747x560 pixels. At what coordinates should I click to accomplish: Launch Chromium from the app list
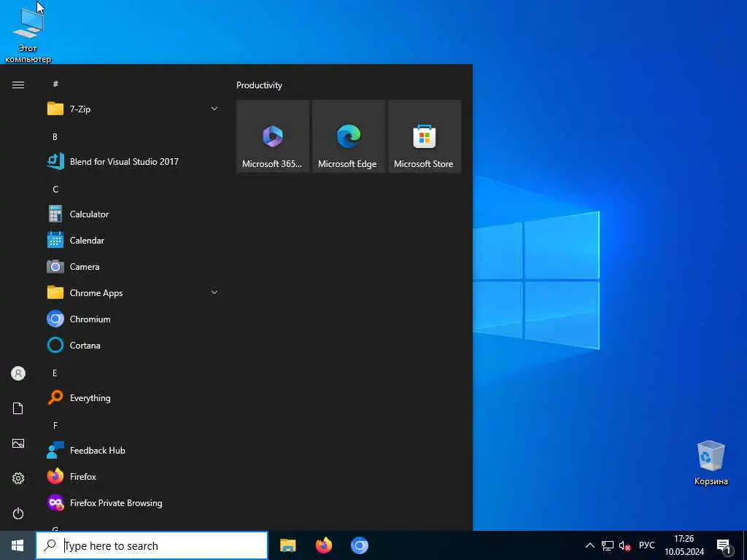(133, 319)
